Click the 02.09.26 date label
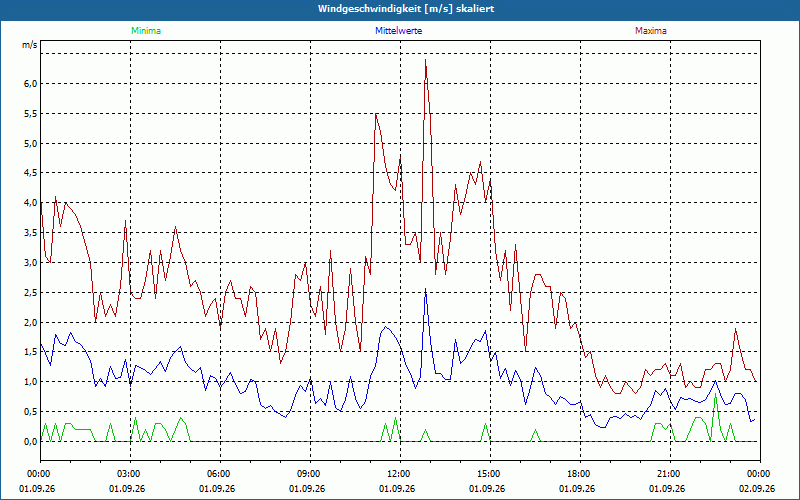 click(x=757, y=489)
